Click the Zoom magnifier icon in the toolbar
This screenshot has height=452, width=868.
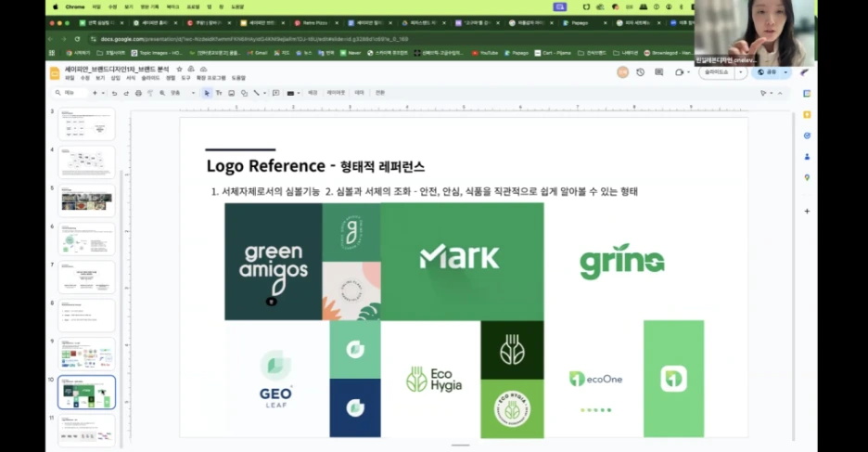[162, 93]
